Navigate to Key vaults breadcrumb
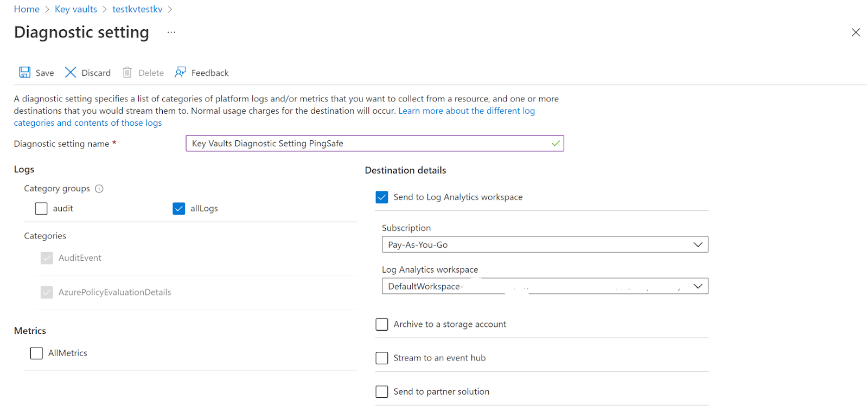 click(76, 9)
